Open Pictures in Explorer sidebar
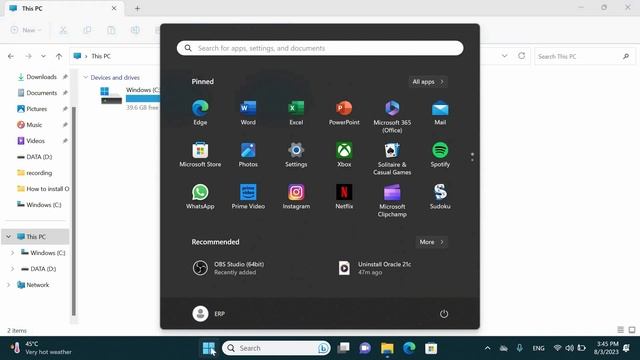640x360 pixels. (36, 109)
